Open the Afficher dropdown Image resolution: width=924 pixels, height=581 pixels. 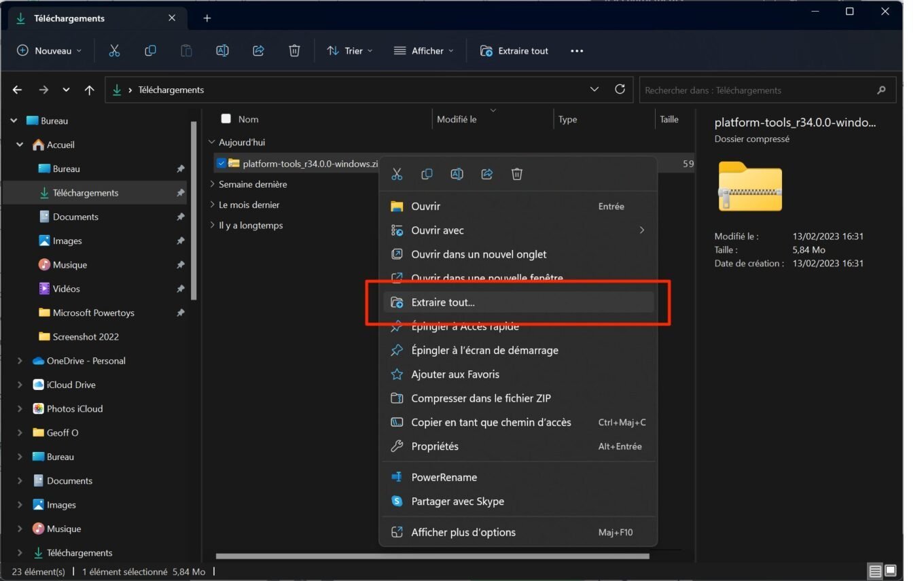click(424, 51)
